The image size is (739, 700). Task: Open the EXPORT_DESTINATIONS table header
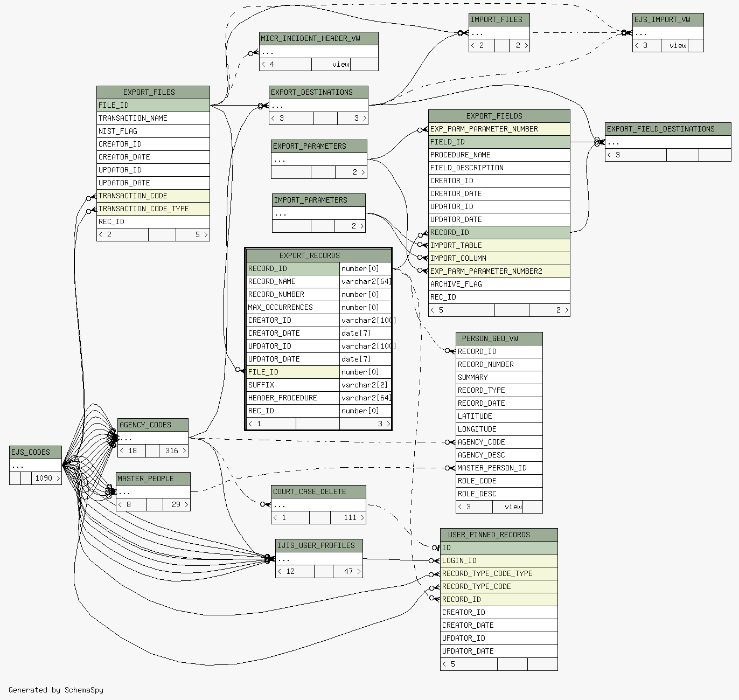[319, 93]
